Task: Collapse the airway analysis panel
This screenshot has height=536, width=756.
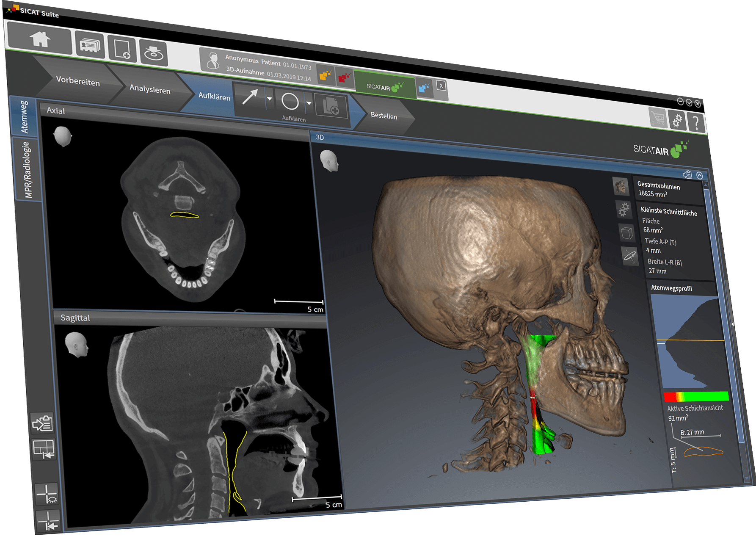Action: point(699,175)
